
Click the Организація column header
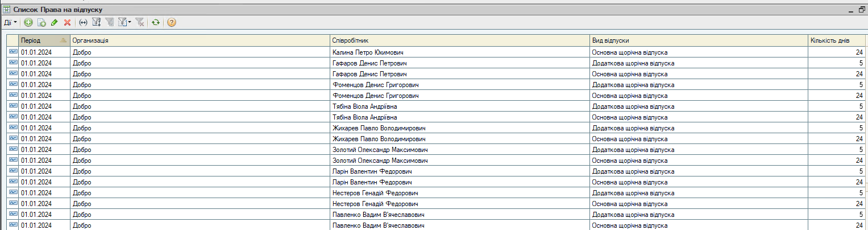coord(200,41)
